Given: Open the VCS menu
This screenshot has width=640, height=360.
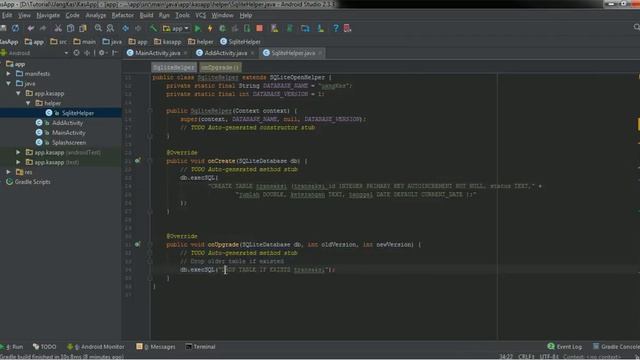Looking at the screenshot, I should [200, 16].
